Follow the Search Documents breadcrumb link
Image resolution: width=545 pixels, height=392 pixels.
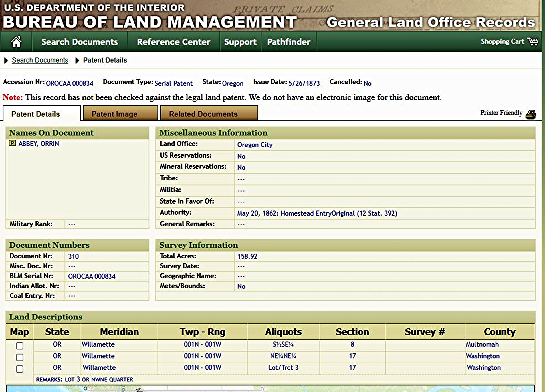click(40, 60)
